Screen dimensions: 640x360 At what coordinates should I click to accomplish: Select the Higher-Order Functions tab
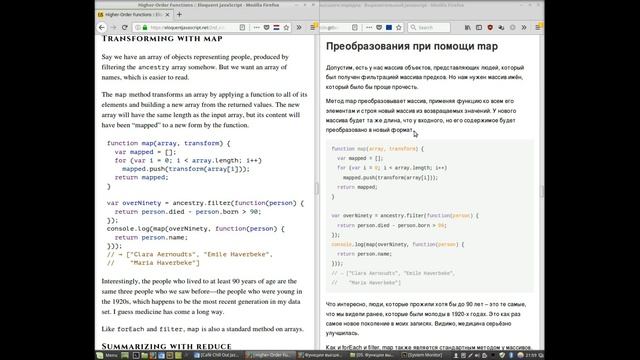[133, 14]
